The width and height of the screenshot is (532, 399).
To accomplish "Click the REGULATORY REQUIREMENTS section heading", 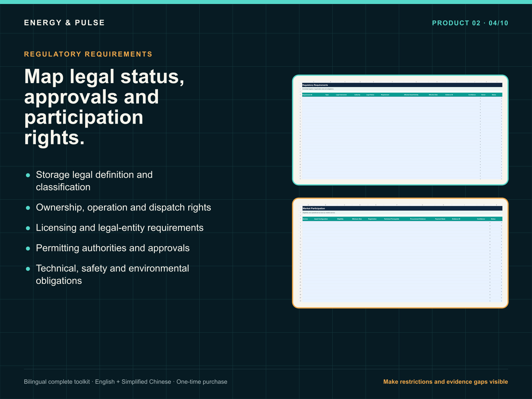I will [88, 54].
